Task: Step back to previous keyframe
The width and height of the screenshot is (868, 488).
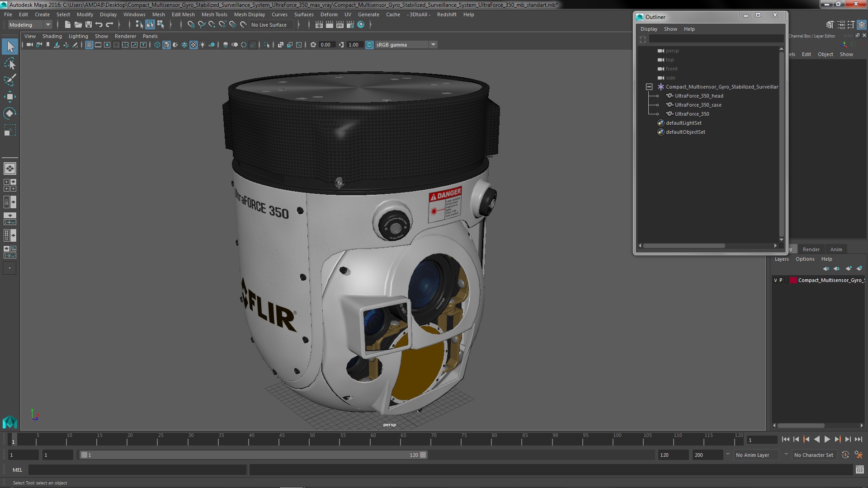Action: [x=806, y=439]
